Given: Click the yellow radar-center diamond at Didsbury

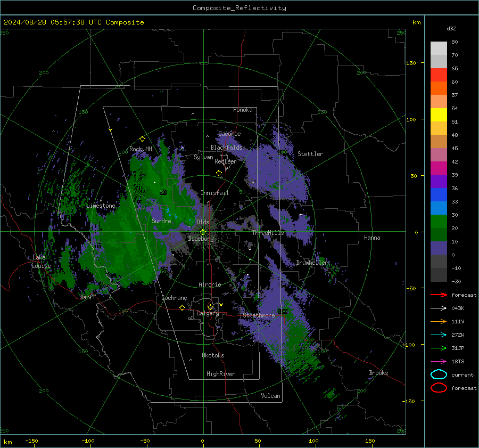Looking at the screenshot, I should coord(203,232).
